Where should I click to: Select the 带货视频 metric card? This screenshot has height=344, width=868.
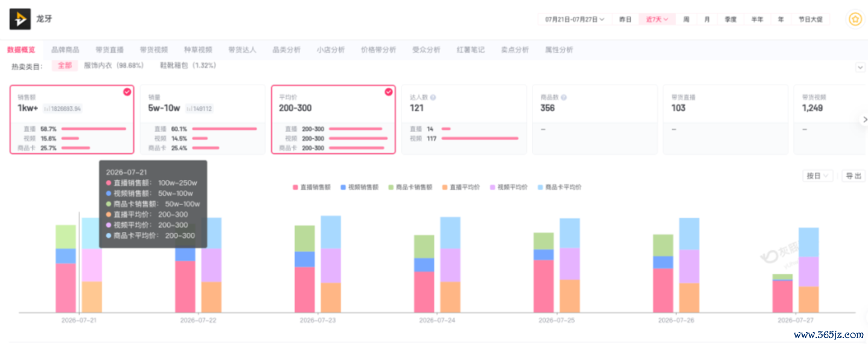[x=831, y=119]
